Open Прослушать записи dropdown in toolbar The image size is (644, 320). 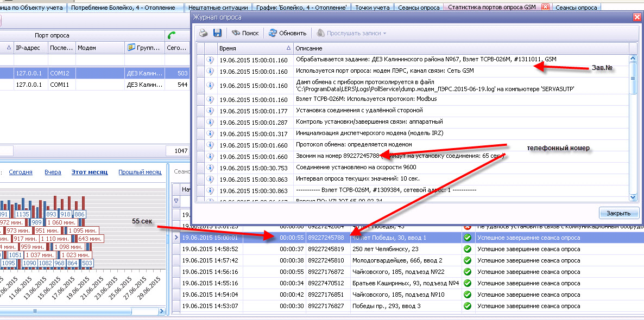tap(351, 33)
